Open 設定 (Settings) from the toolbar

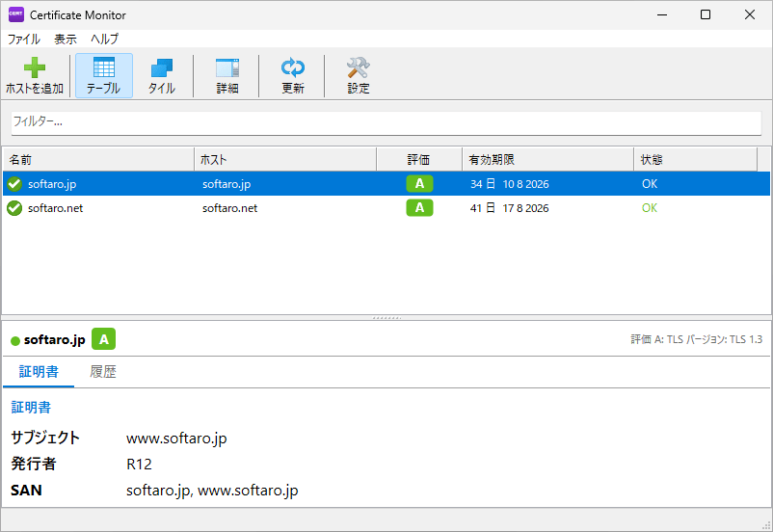[359, 75]
